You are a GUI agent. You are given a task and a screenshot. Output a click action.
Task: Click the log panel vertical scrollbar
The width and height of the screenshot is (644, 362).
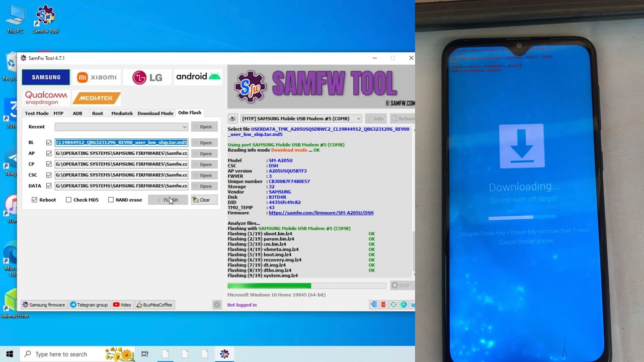[414, 251]
